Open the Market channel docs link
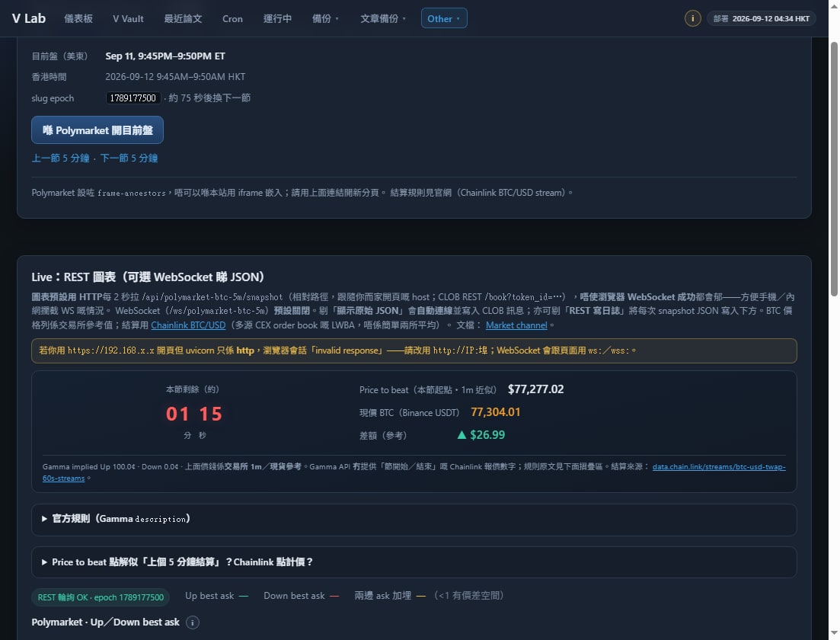The image size is (840, 640). [x=516, y=325]
